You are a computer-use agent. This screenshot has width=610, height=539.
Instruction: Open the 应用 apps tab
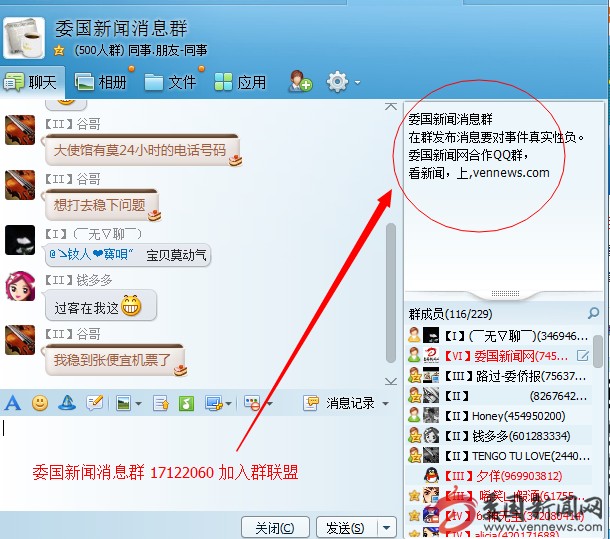(x=240, y=83)
